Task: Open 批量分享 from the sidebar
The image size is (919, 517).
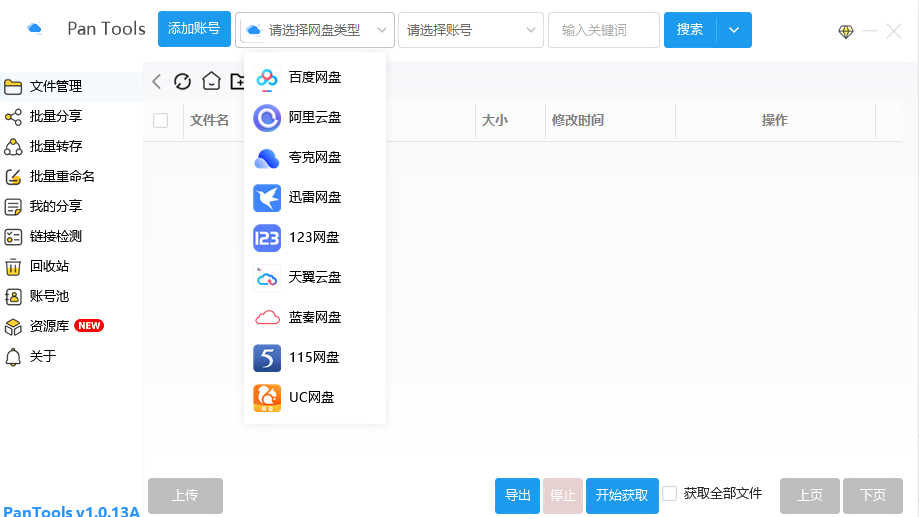Action: [55, 117]
